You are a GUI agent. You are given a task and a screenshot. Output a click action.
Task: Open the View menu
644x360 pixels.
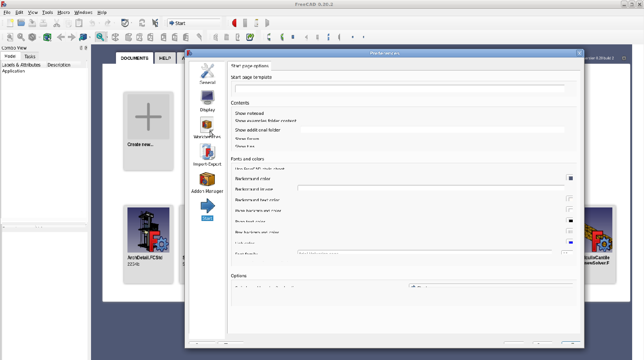pos(33,12)
